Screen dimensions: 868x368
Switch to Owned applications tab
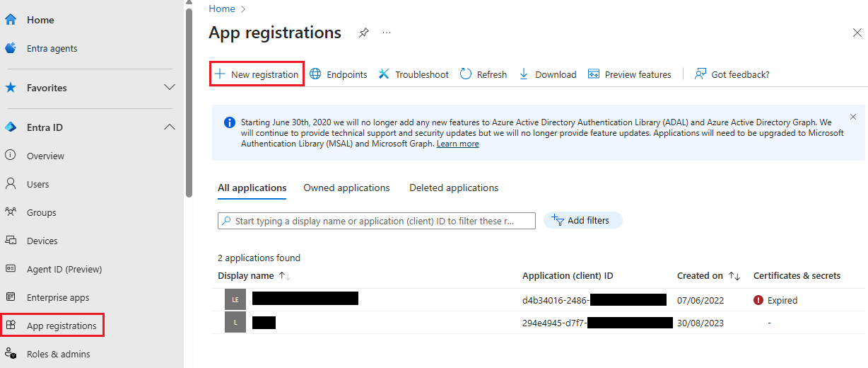coord(346,188)
